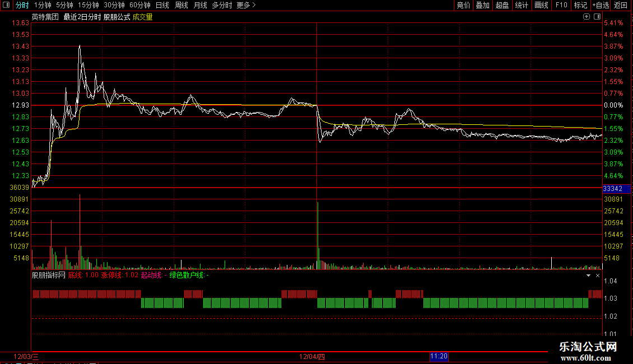Open the 超盘 panel

[x=502, y=5]
